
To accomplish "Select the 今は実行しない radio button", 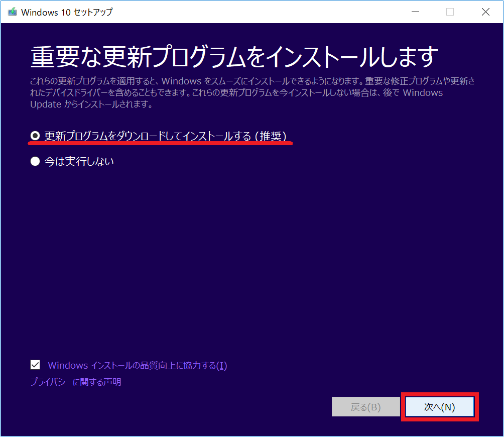I will tap(35, 162).
